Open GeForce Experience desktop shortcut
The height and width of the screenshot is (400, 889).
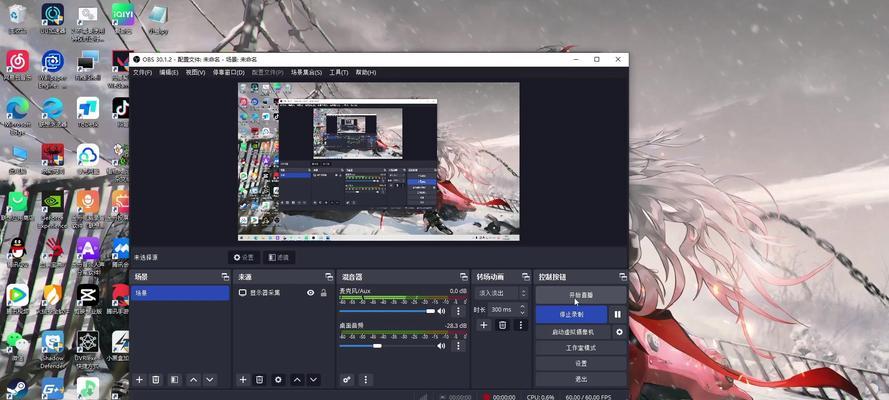point(53,209)
